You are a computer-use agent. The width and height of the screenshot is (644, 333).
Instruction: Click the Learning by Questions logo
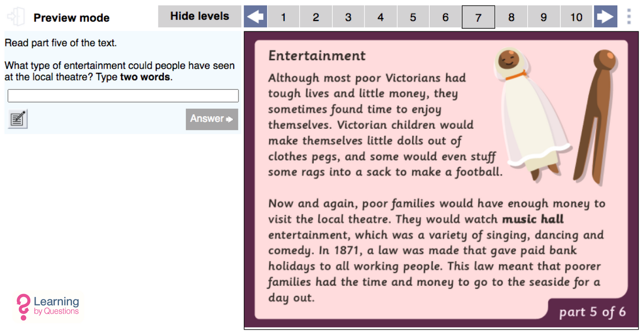pos(48,306)
